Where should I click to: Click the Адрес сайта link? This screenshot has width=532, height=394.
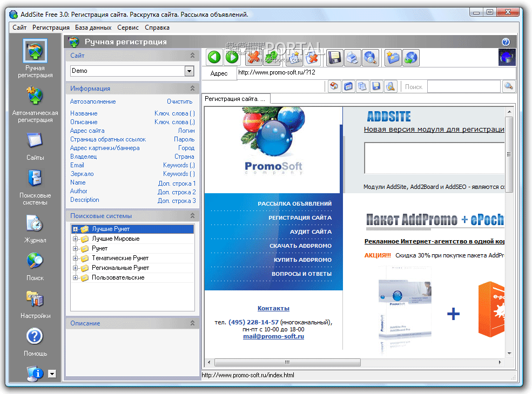click(87, 131)
